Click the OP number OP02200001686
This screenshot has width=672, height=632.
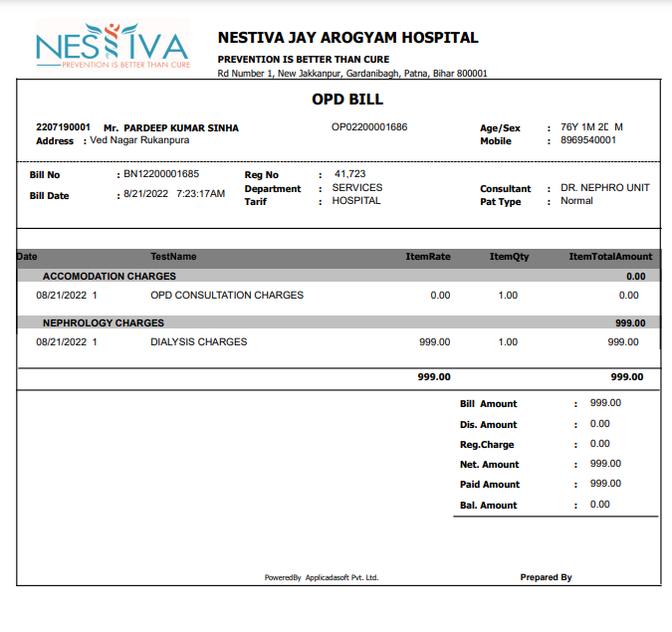pos(369,127)
